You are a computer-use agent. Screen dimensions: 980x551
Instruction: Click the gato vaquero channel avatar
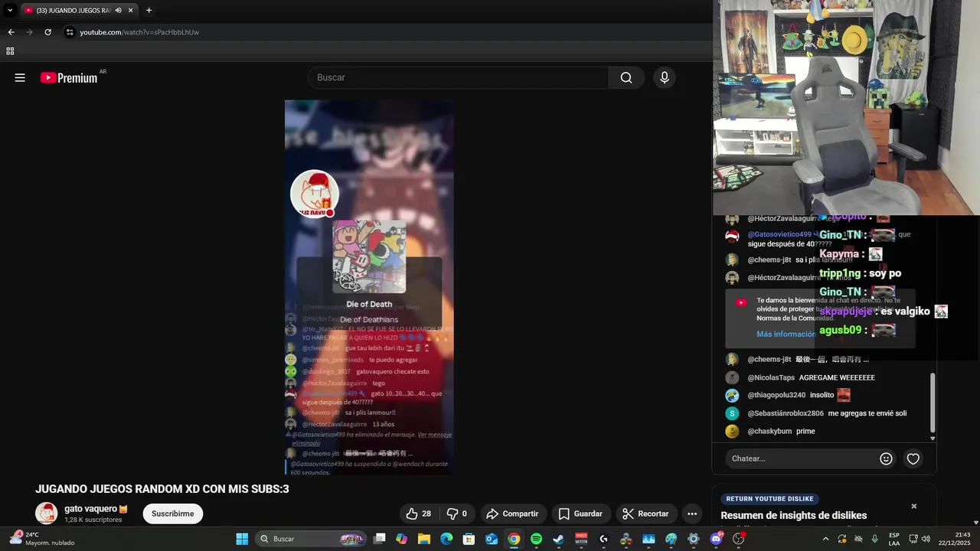(47, 514)
